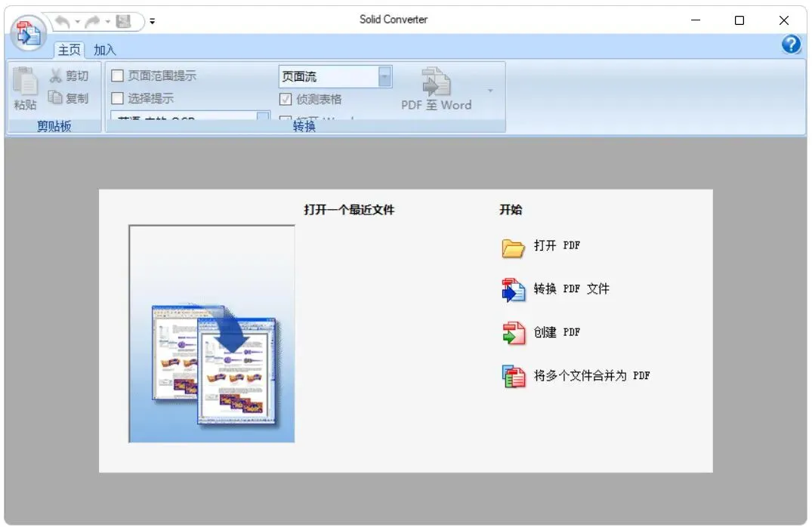This screenshot has width=812, height=527.
Task: Open the redo history dropdown arrow
Action: (x=108, y=22)
